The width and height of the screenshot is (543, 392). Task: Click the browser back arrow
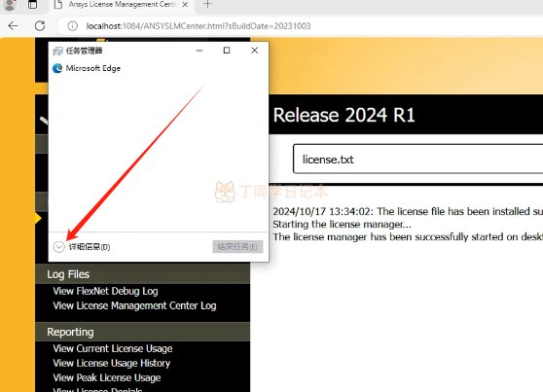14,26
